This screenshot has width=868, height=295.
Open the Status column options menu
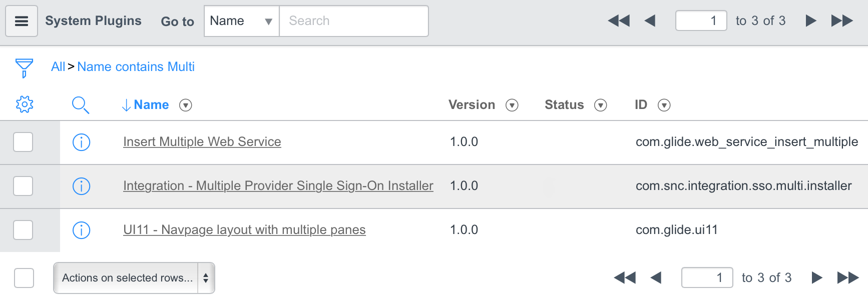pos(600,105)
